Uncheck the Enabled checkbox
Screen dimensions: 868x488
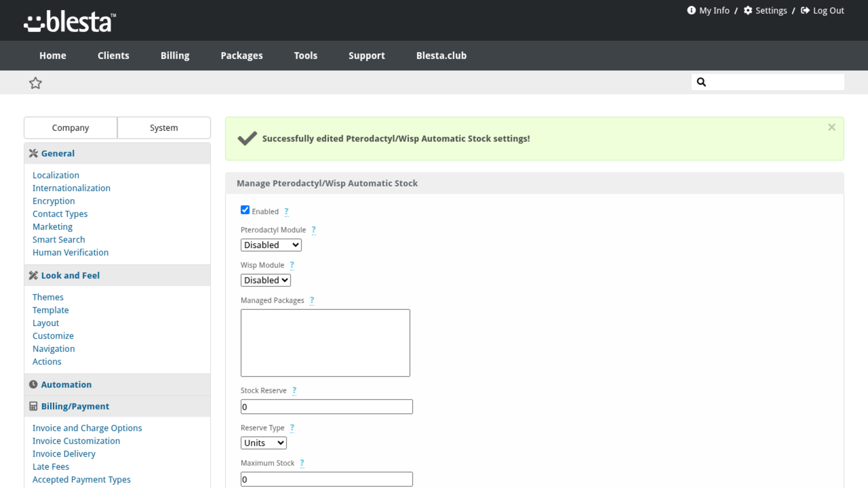click(x=245, y=210)
